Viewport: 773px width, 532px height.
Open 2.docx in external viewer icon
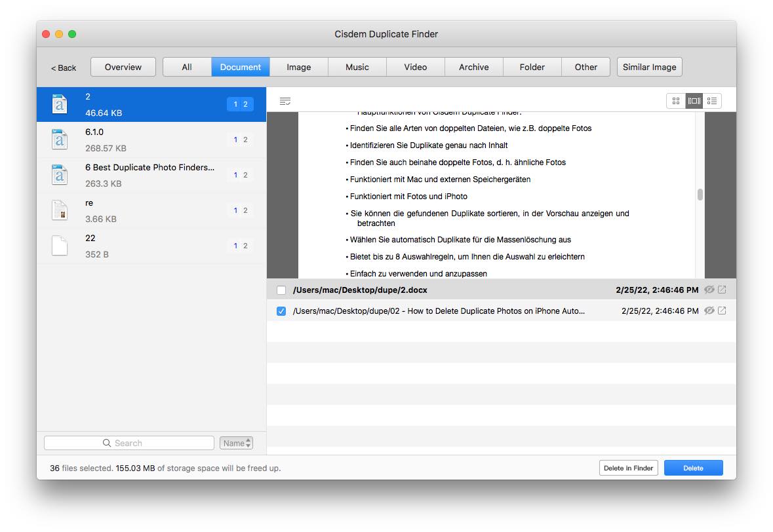(x=722, y=290)
